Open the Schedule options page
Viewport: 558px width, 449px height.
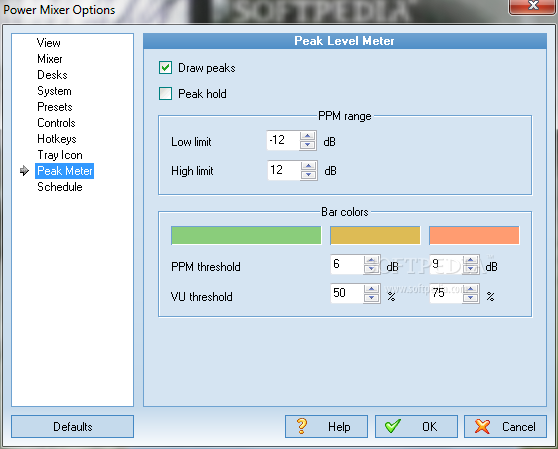pos(60,187)
